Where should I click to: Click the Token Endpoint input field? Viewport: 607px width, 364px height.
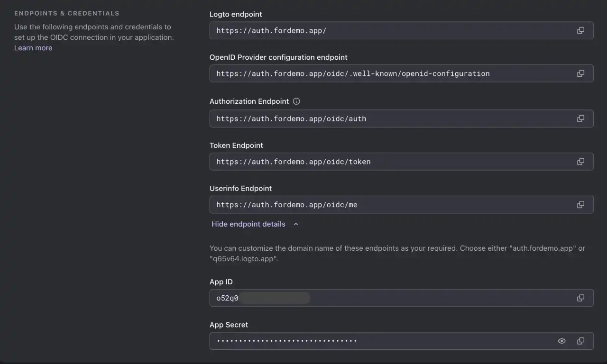pyautogui.click(x=379, y=161)
